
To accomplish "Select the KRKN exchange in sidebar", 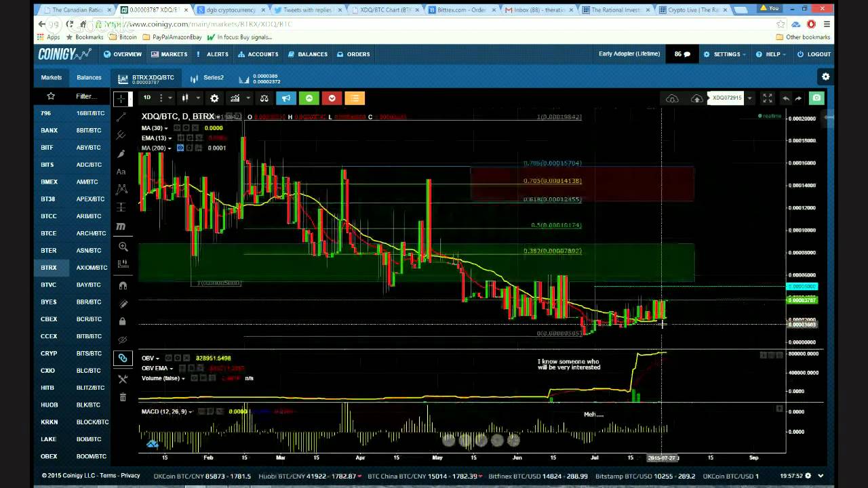I will click(49, 422).
